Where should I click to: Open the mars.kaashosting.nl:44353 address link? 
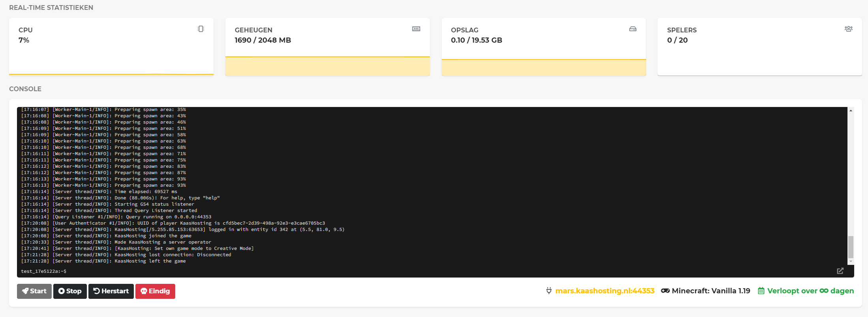[605, 291]
